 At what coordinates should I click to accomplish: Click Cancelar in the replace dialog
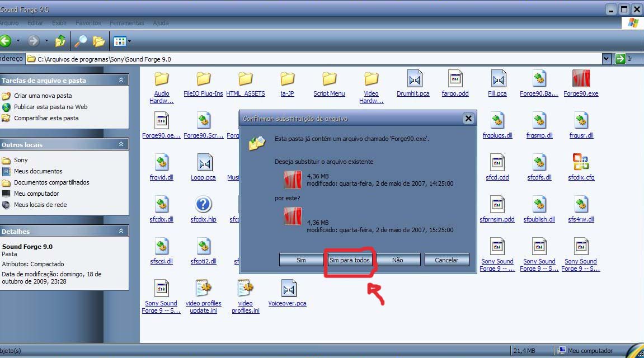click(x=446, y=260)
